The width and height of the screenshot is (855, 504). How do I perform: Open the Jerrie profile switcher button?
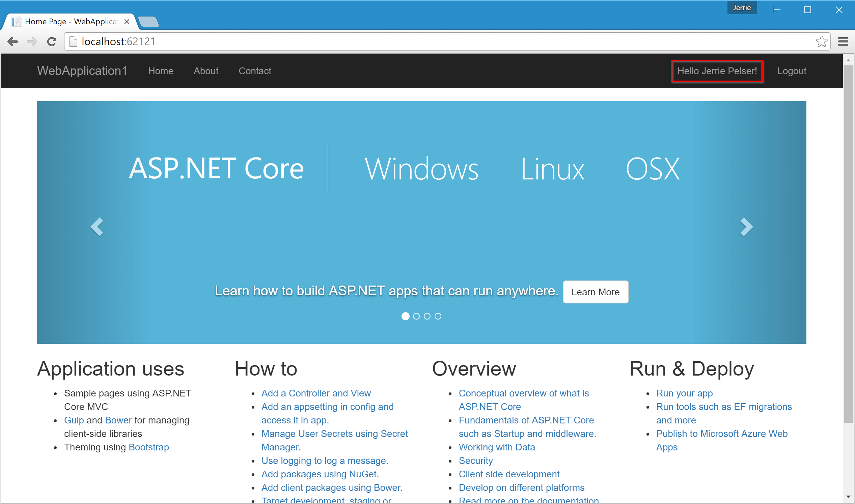(x=742, y=7)
